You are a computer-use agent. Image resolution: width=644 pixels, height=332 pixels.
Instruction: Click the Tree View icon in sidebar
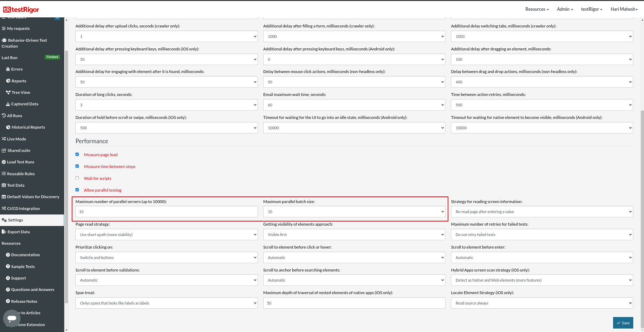(8, 92)
